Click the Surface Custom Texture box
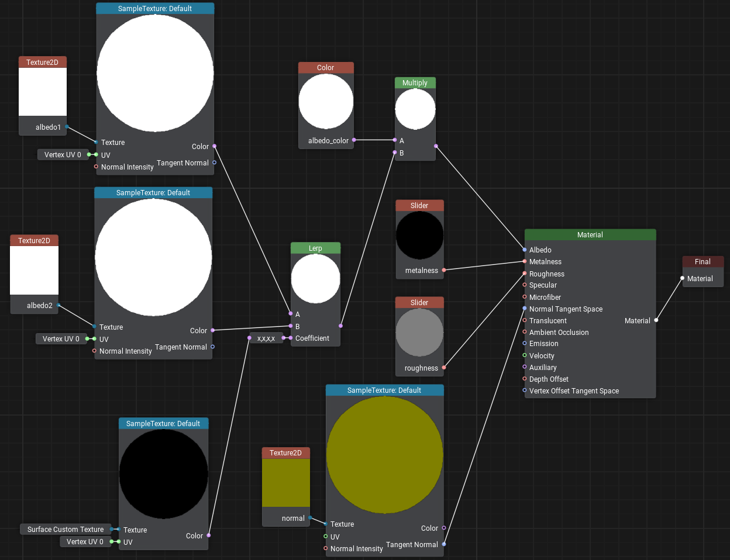This screenshot has width=730, height=560. pos(66,530)
